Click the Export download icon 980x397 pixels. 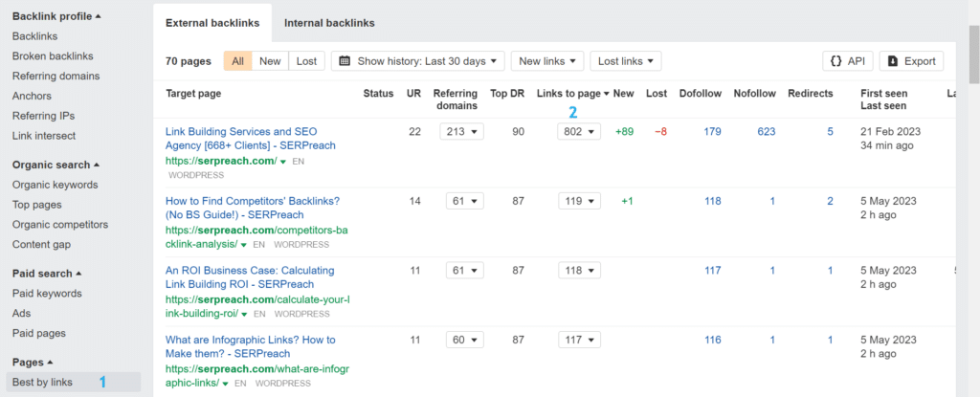coord(893,61)
